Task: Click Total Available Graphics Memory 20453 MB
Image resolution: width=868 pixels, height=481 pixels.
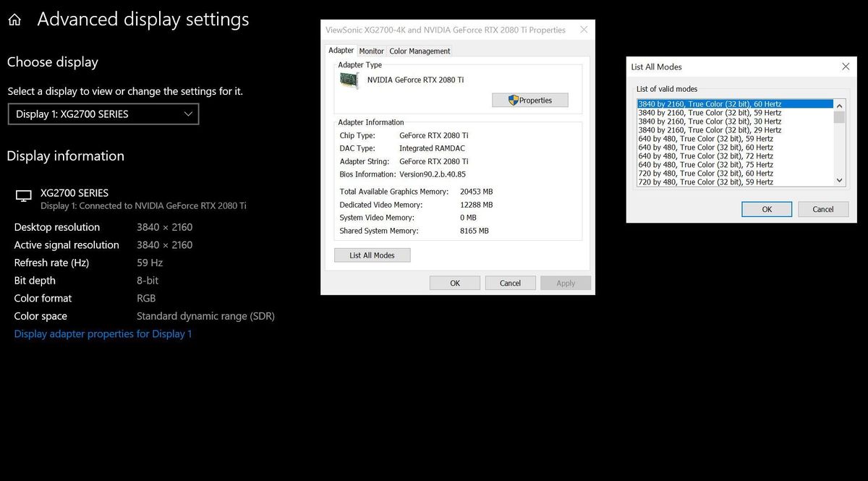Action: tap(476, 192)
